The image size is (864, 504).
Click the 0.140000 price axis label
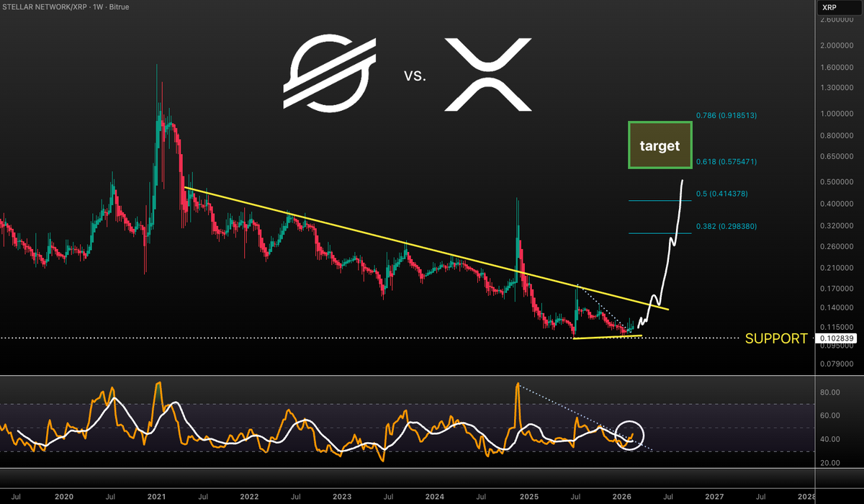837,308
